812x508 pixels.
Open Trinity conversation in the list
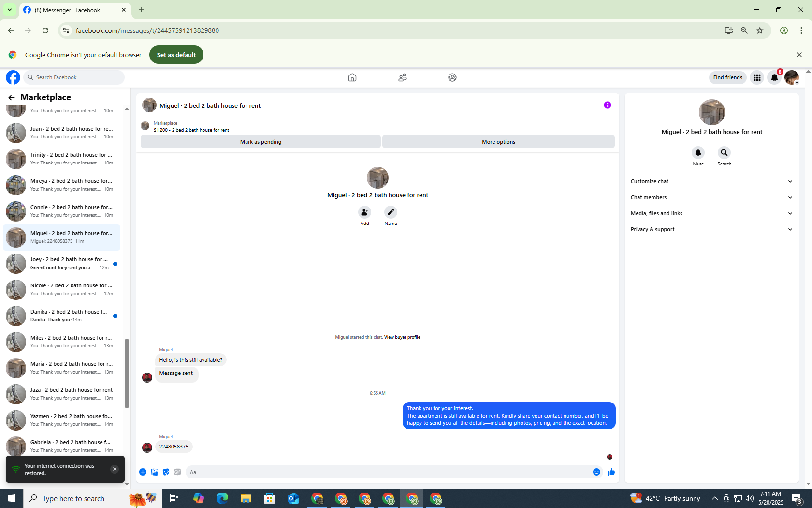[x=61, y=159]
